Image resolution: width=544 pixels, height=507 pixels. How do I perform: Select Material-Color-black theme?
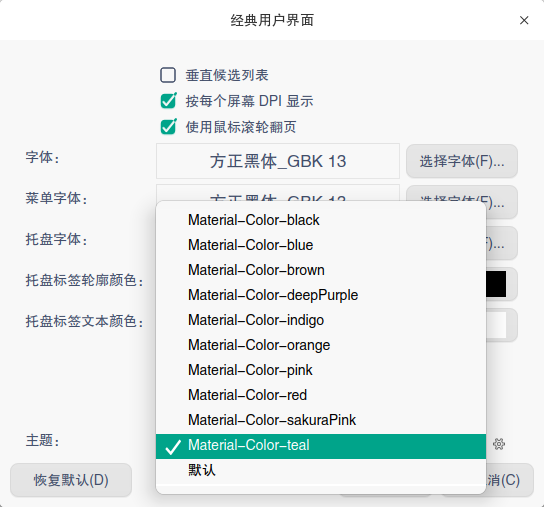point(321,220)
